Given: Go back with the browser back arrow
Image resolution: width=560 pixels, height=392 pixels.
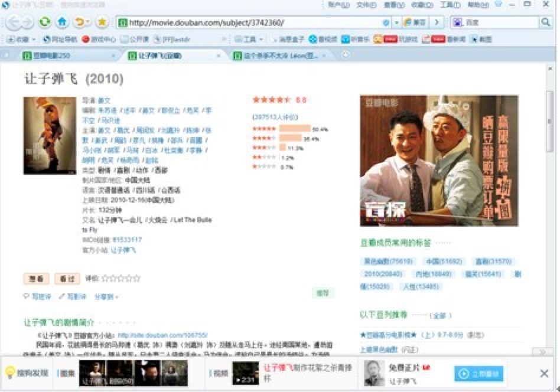Looking at the screenshot, I should tap(13, 22).
